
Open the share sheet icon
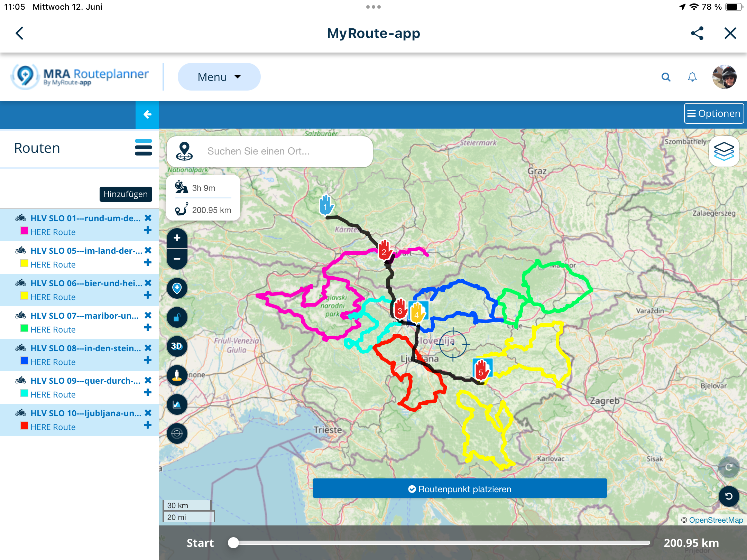tap(697, 33)
